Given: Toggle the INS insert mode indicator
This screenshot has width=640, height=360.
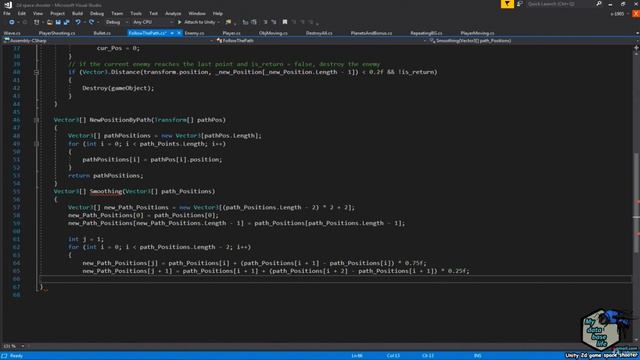Looking at the screenshot, I should tap(478, 356).
